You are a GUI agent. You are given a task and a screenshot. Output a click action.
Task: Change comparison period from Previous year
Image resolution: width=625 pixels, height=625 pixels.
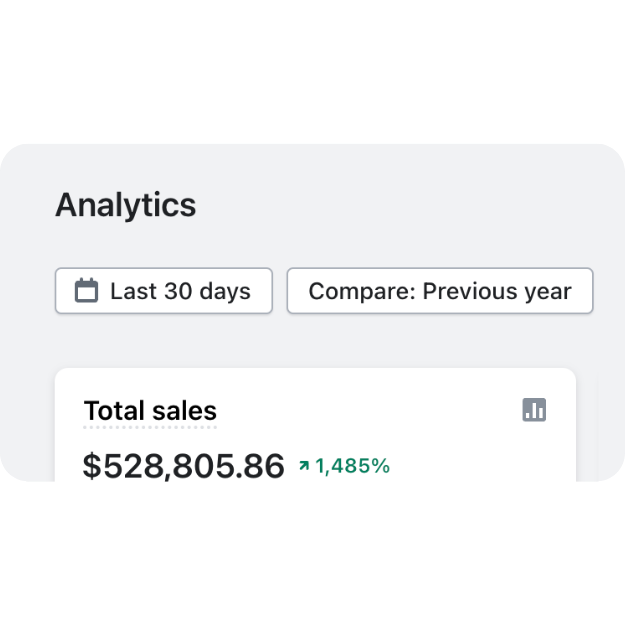[440, 291]
